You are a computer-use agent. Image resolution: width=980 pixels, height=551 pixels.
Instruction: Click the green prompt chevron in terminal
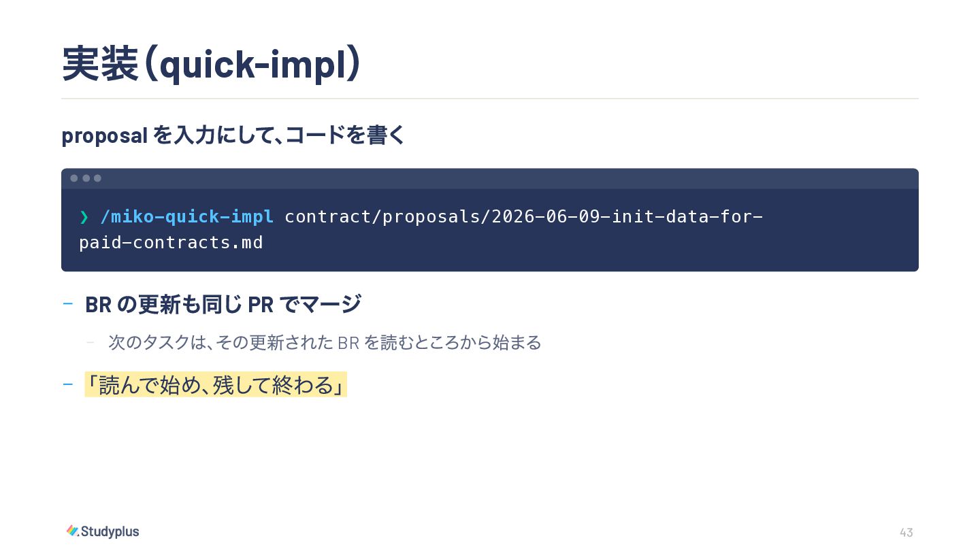[84, 217]
